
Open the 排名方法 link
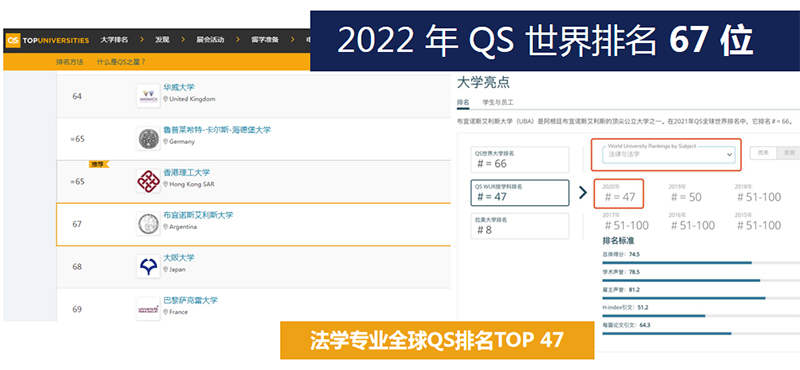(x=69, y=62)
